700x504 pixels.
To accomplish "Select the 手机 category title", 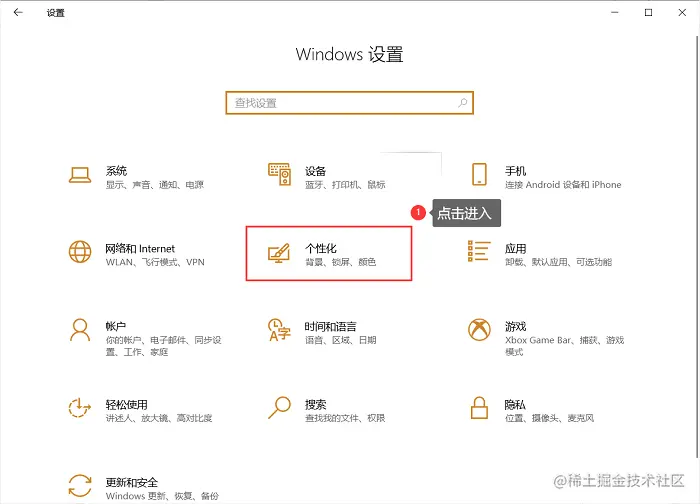I will (516, 171).
